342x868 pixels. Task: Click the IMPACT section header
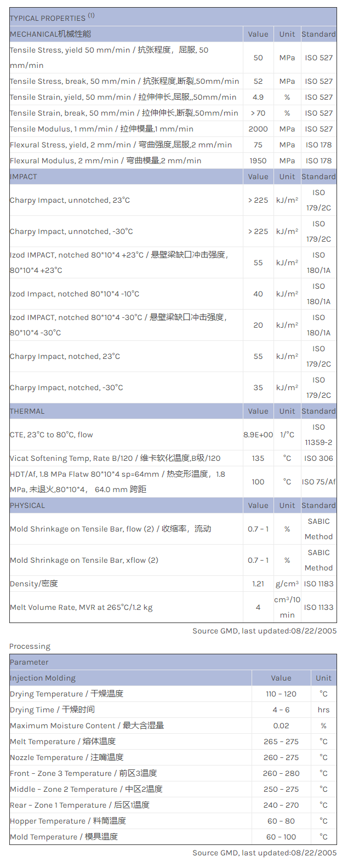pos(24,176)
